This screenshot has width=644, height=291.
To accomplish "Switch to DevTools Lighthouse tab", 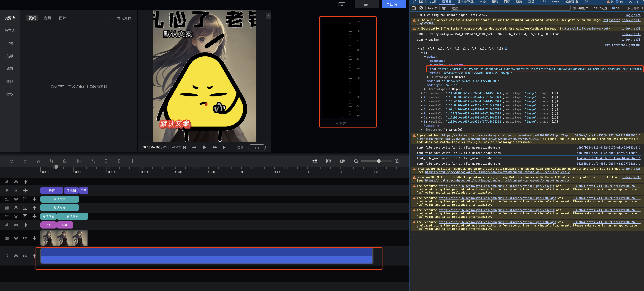I will pos(551,2).
